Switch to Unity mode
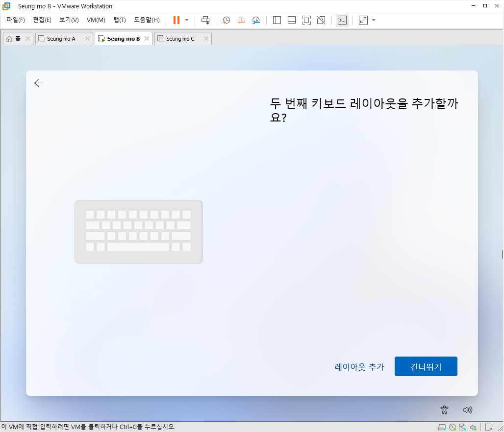Viewport: 504px width, 432px height. (x=321, y=20)
